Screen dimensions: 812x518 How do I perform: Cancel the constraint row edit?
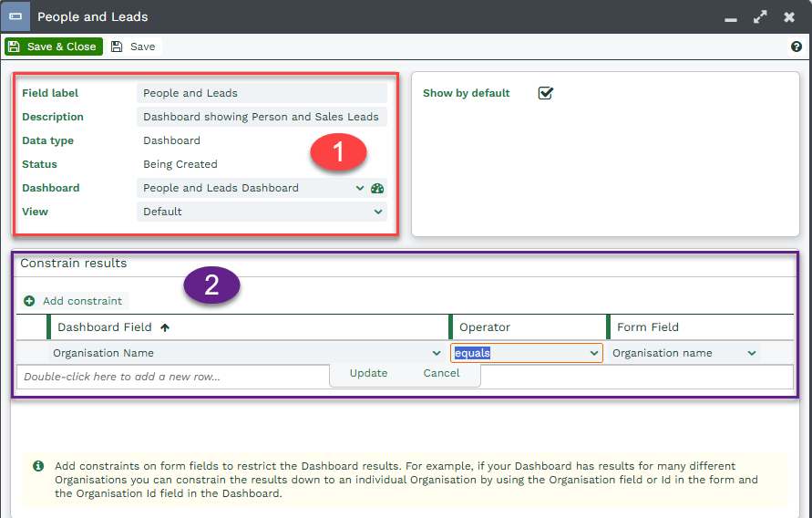(441, 373)
